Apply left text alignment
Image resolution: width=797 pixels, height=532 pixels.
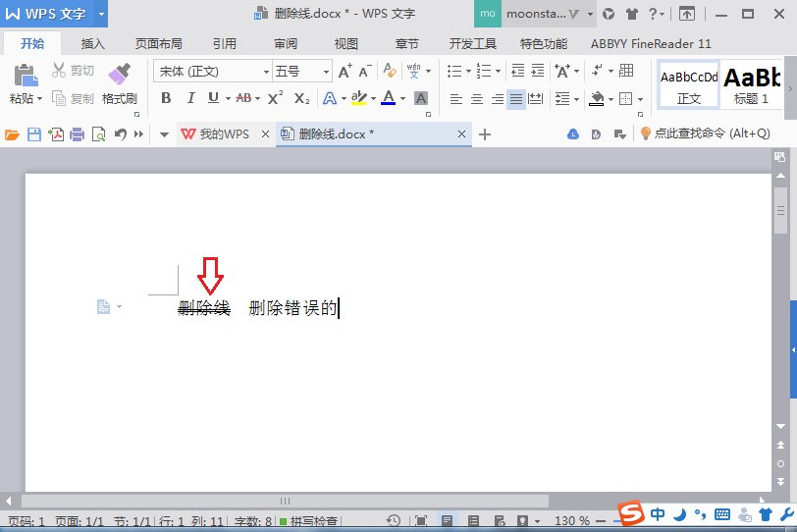[456, 98]
